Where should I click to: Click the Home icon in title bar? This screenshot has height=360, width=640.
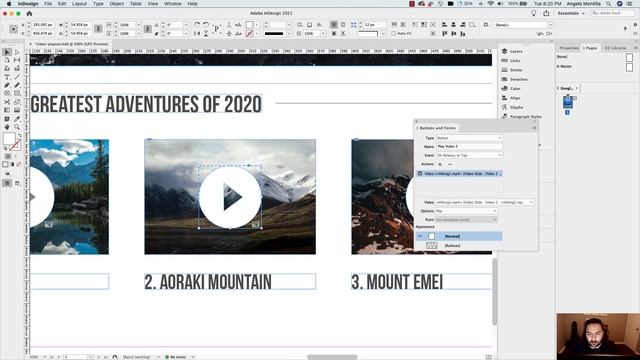[29, 13]
